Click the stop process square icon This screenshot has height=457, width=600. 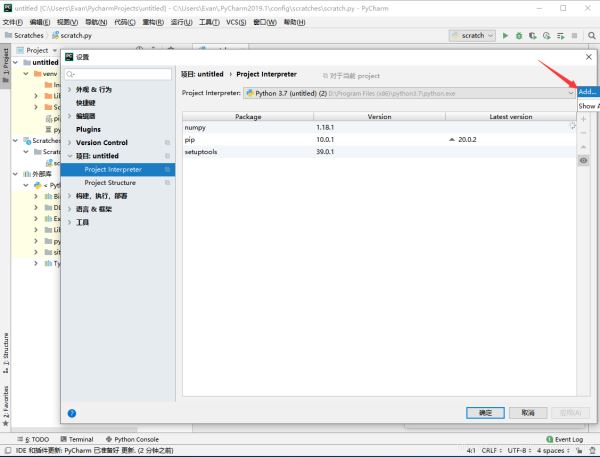574,36
